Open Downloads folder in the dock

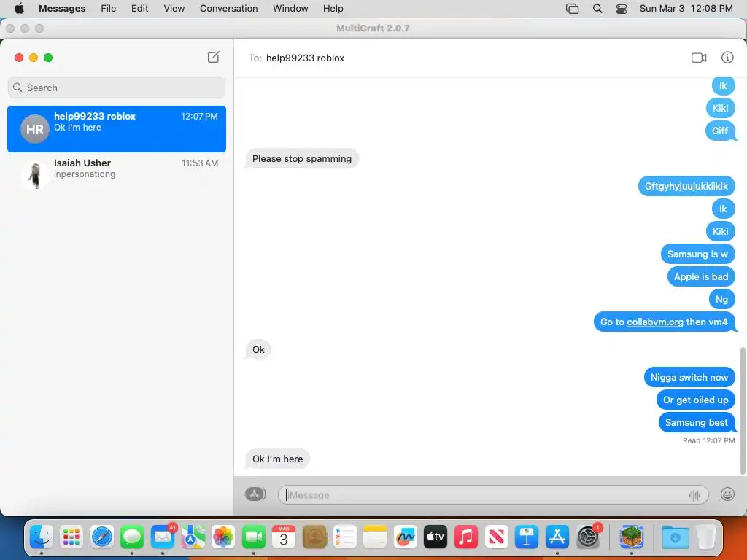[675, 537]
